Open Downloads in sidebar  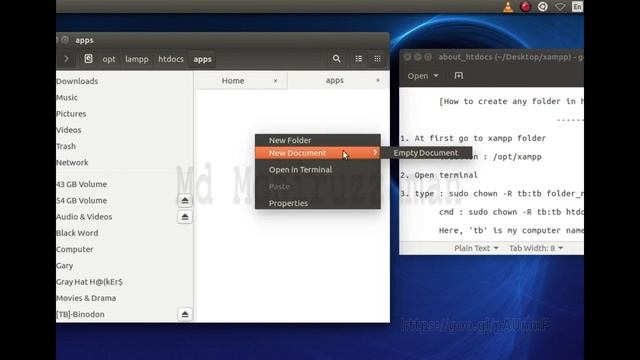[77, 81]
